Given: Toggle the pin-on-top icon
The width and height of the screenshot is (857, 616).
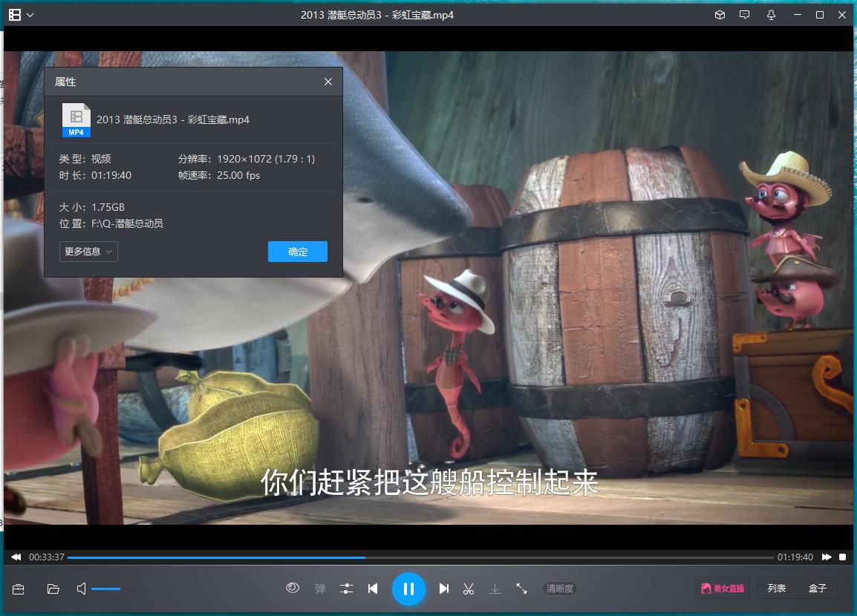Looking at the screenshot, I should [x=771, y=15].
